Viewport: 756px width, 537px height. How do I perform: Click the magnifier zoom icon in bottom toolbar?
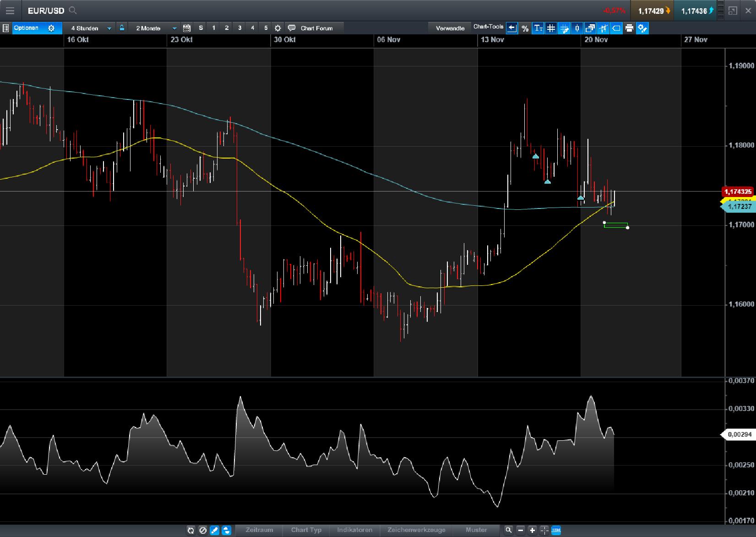click(508, 530)
